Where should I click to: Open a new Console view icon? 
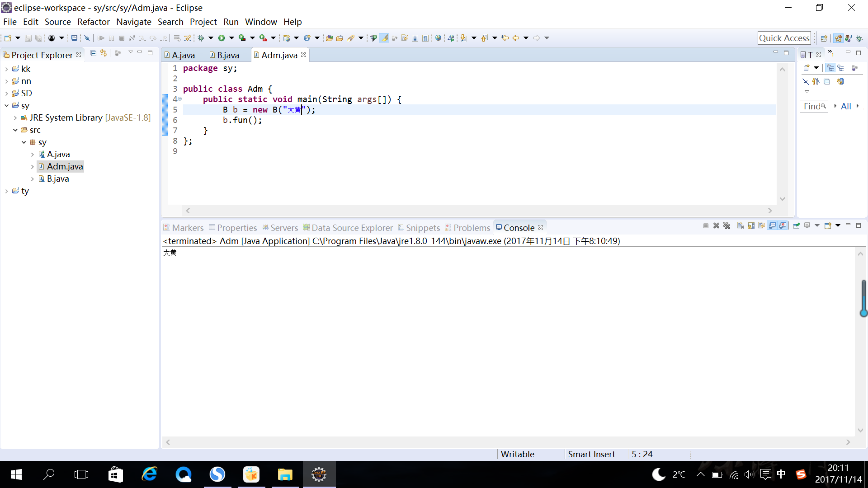(828, 225)
